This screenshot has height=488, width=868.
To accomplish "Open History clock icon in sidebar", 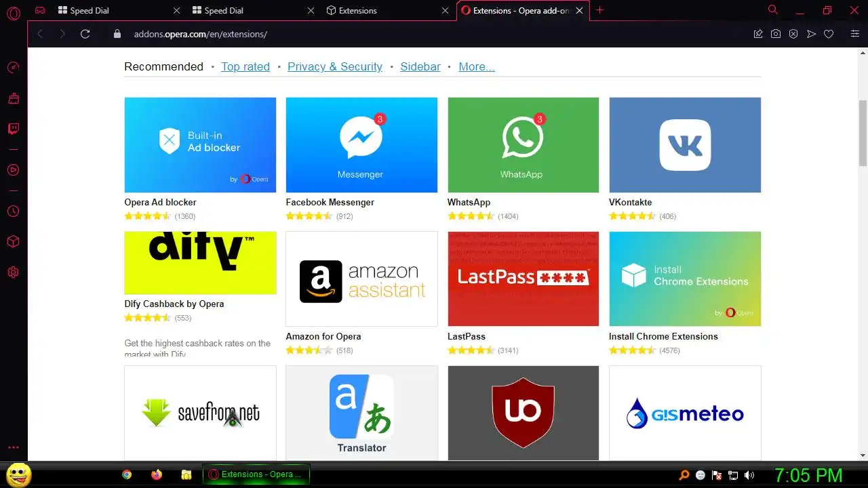I will tap(13, 211).
